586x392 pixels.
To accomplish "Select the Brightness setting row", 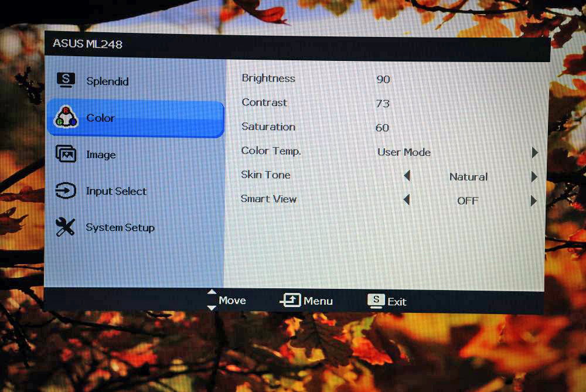I will [x=268, y=79].
